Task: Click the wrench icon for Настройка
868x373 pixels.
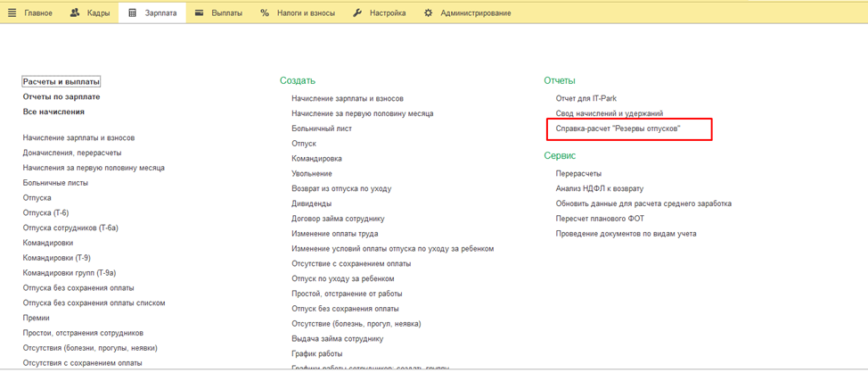Action: 357,12
